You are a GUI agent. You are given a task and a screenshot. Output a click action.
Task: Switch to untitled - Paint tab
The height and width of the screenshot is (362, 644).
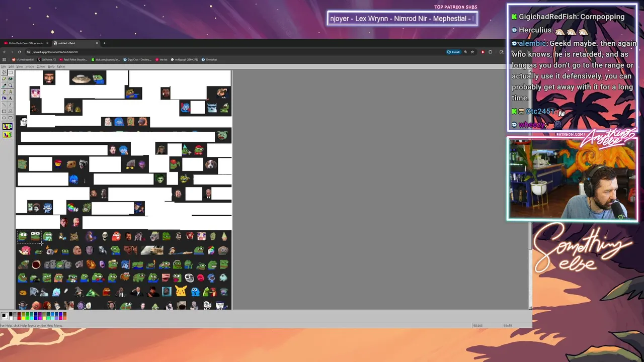point(76,43)
